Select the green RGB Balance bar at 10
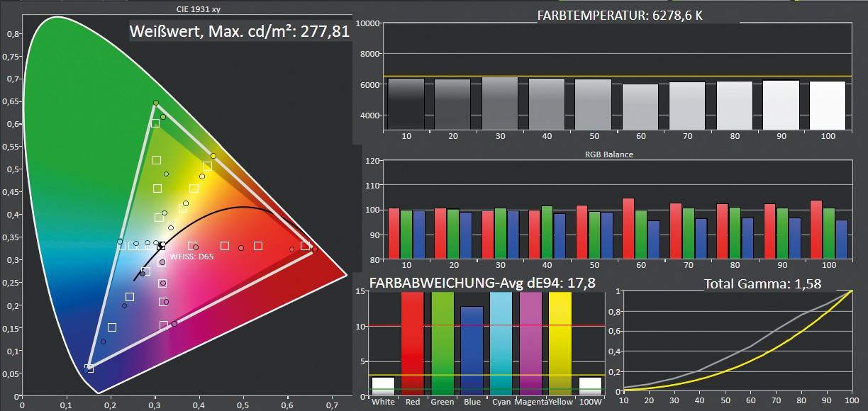Viewport: 868px width, 411px height. click(x=406, y=235)
